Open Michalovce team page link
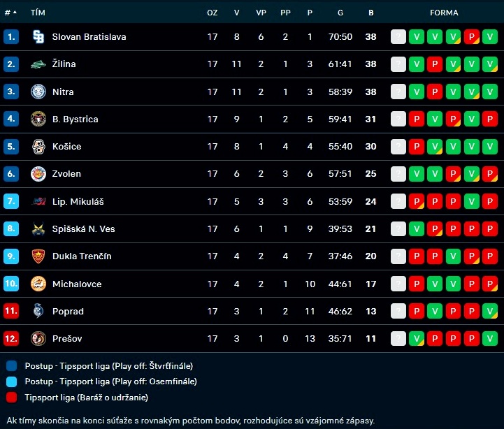Screen dimensions: 504x429 point(77,284)
